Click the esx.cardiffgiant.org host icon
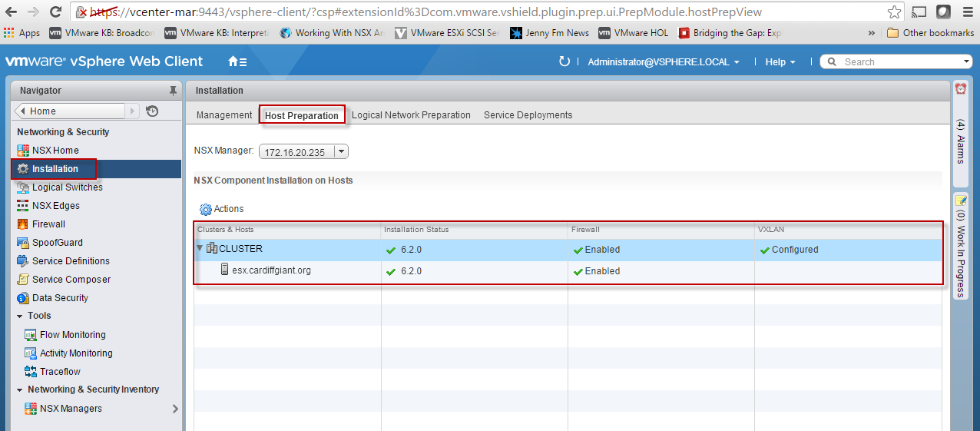Image resolution: width=980 pixels, height=431 pixels. point(225,270)
